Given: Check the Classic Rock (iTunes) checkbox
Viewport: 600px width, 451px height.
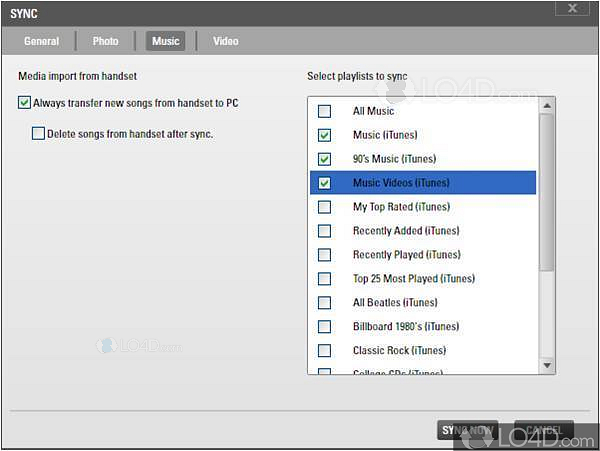Looking at the screenshot, I should click(324, 350).
